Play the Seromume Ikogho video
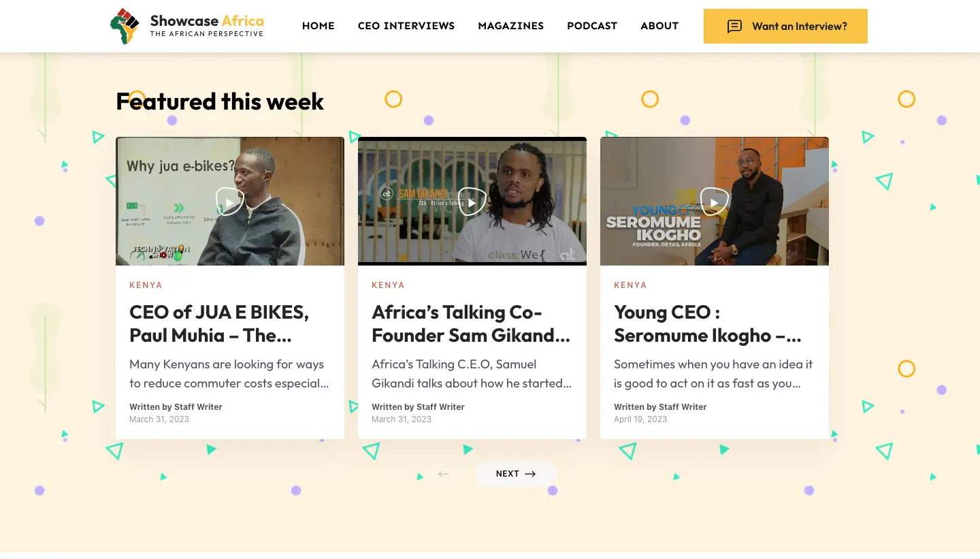Screen dimensions: 980x559 pos(715,202)
